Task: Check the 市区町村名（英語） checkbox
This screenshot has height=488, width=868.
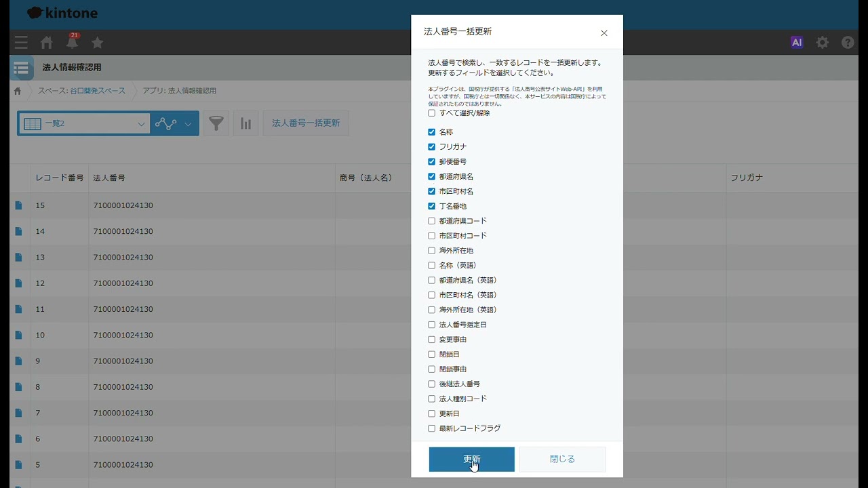Action: [x=431, y=295]
